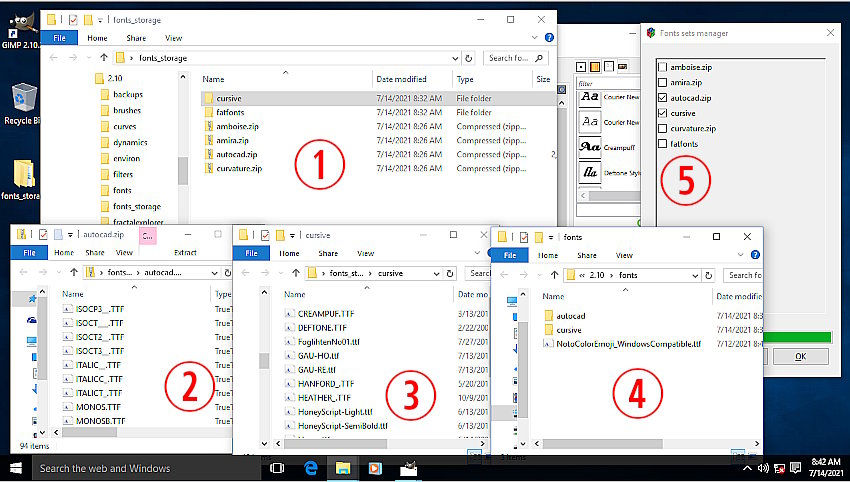The height and width of the screenshot is (482, 850).
Task: Open the Extract tab in autocad.zip window
Action: coord(185,253)
